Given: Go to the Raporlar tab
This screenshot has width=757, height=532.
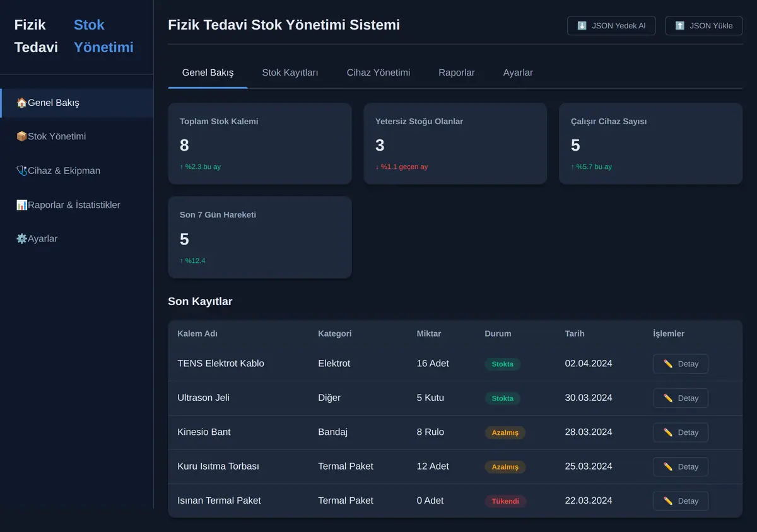Looking at the screenshot, I should 457,72.
